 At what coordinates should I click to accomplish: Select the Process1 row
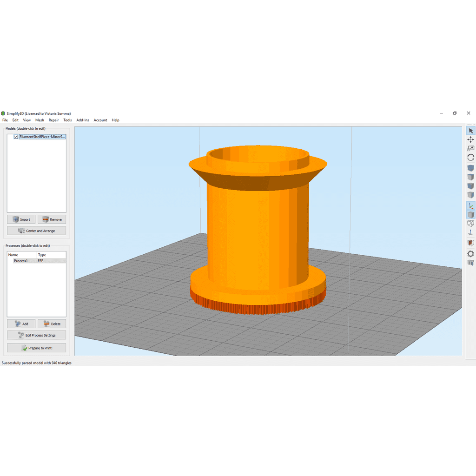click(36, 261)
